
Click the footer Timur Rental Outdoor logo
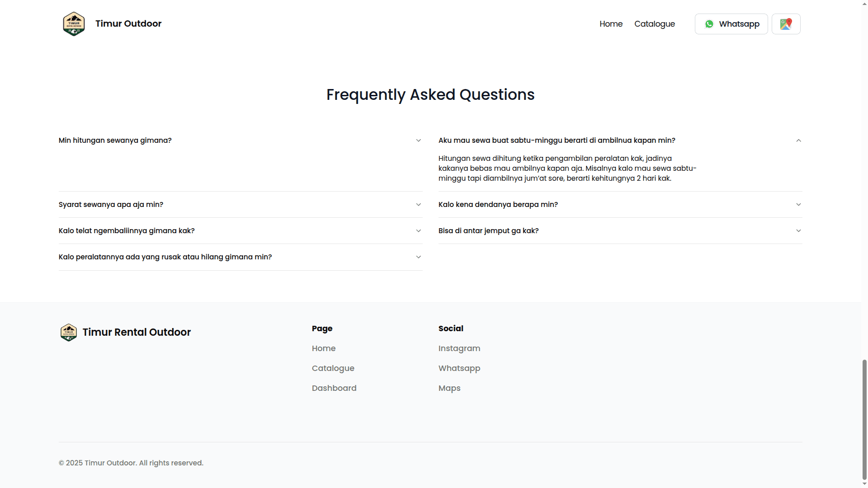point(69,333)
